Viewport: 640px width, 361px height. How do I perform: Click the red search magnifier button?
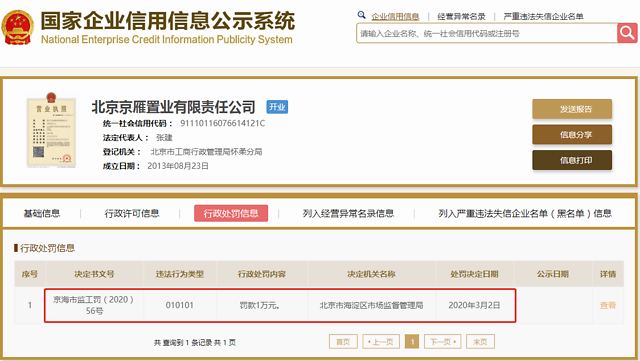(627, 33)
